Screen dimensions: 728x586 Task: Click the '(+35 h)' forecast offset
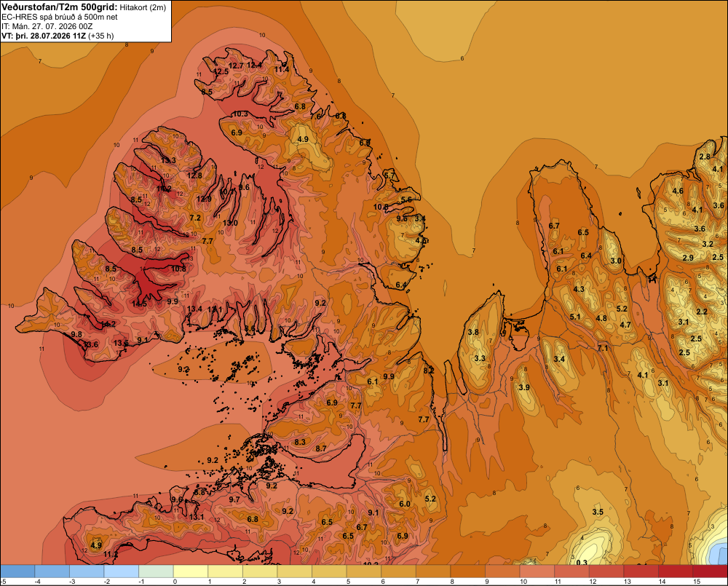coord(100,36)
